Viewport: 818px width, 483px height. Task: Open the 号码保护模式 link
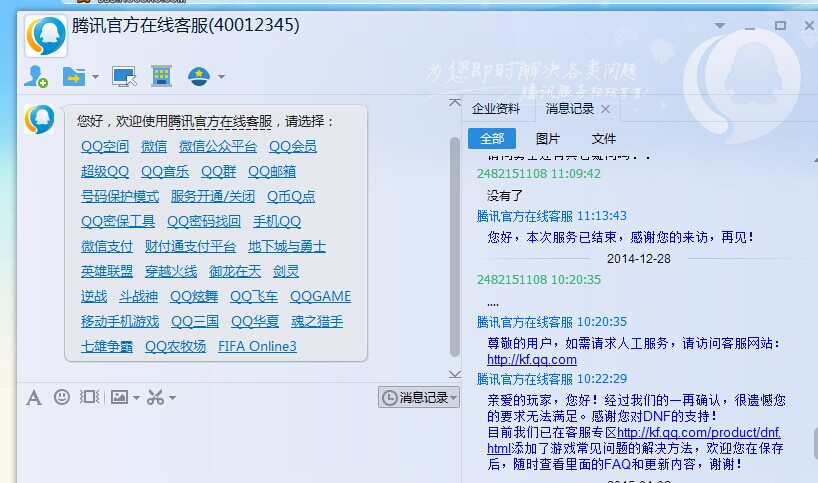click(120, 197)
